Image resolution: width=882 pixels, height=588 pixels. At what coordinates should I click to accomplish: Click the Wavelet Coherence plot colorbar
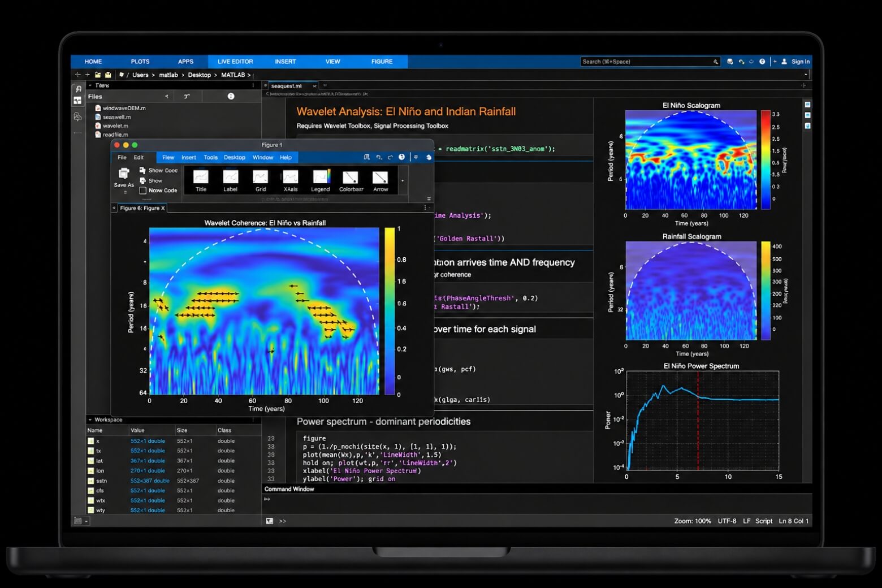tap(390, 311)
